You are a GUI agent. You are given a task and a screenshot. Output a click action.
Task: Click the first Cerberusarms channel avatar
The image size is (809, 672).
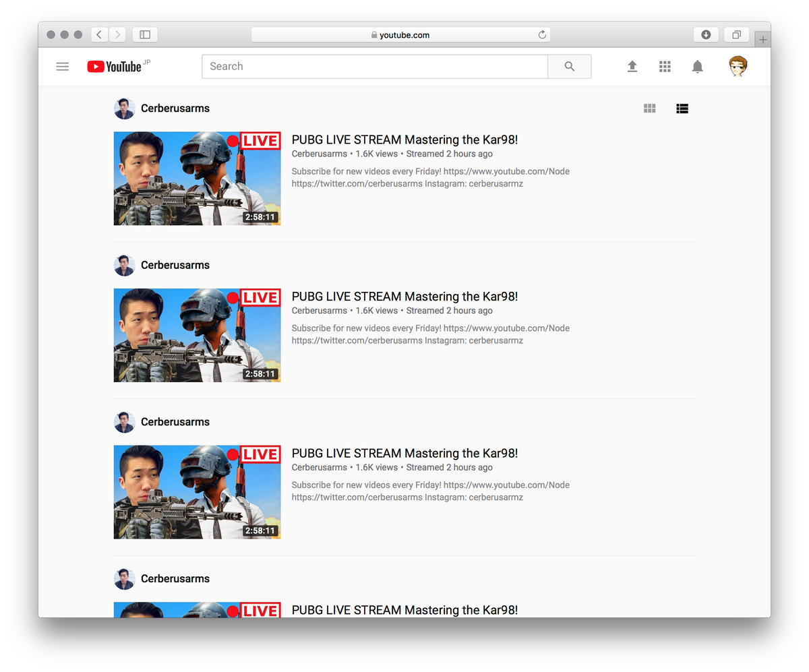coord(125,109)
